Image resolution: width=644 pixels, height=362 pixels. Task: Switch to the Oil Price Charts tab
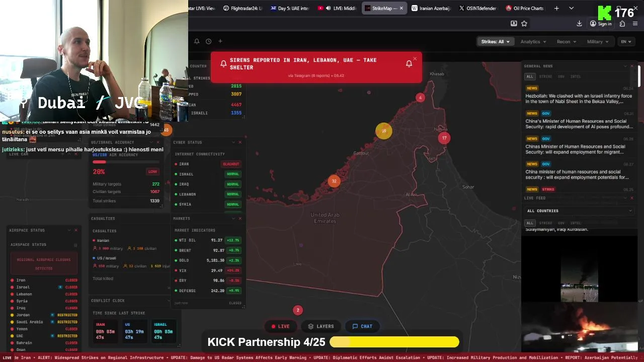[x=525, y=8]
